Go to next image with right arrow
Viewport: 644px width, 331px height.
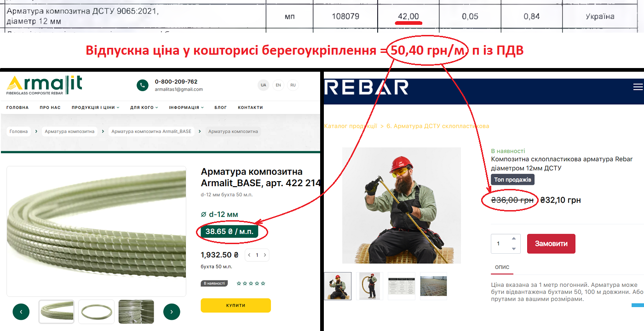pos(172,312)
